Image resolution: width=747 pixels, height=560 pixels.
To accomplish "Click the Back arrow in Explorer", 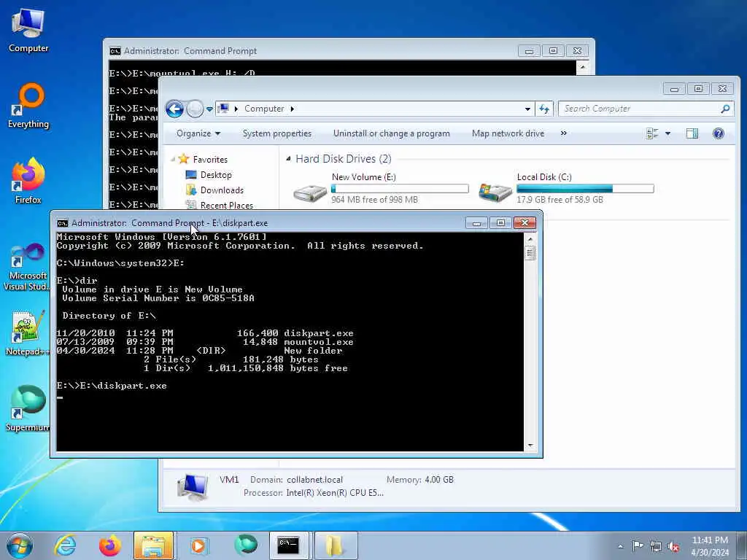I will point(175,109).
